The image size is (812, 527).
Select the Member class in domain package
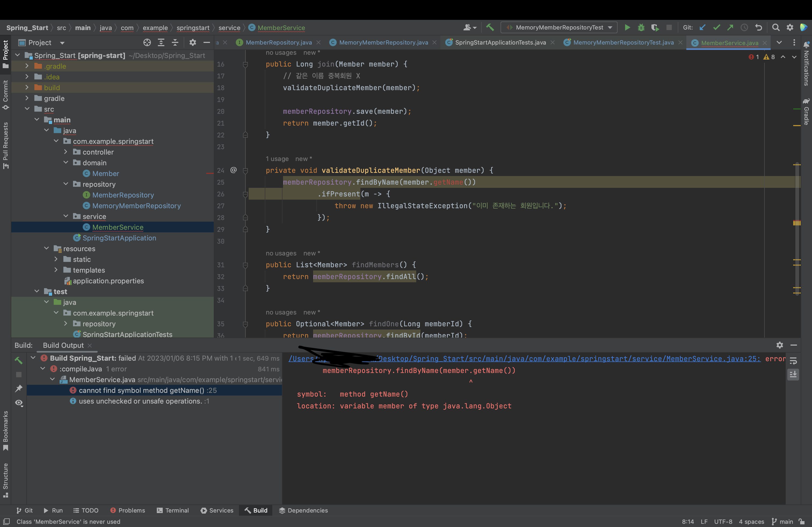[x=106, y=174]
